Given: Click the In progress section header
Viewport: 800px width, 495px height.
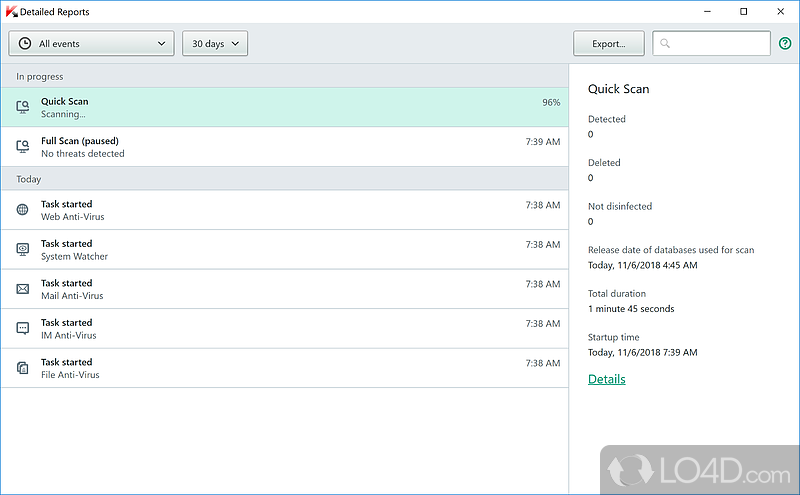Looking at the screenshot, I should pos(285,76).
